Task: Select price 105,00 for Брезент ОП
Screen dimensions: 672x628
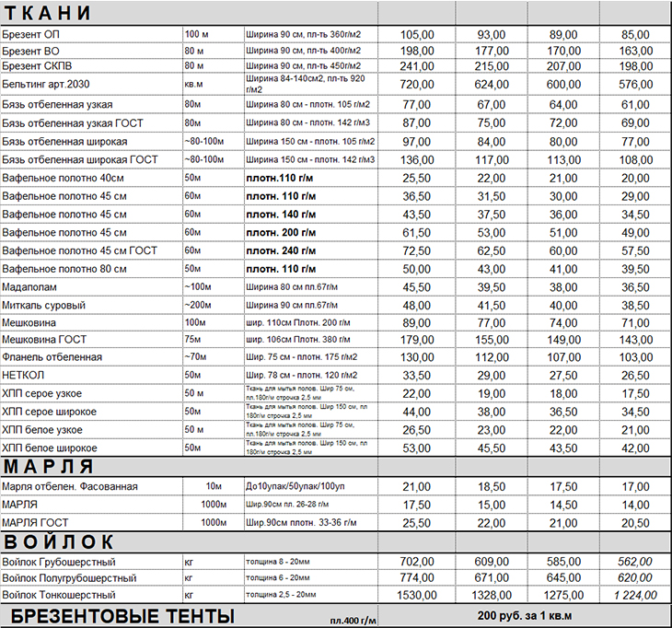Action: click(417, 35)
